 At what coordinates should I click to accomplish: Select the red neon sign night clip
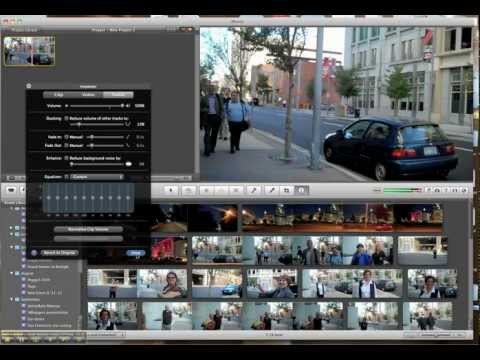[169, 250]
